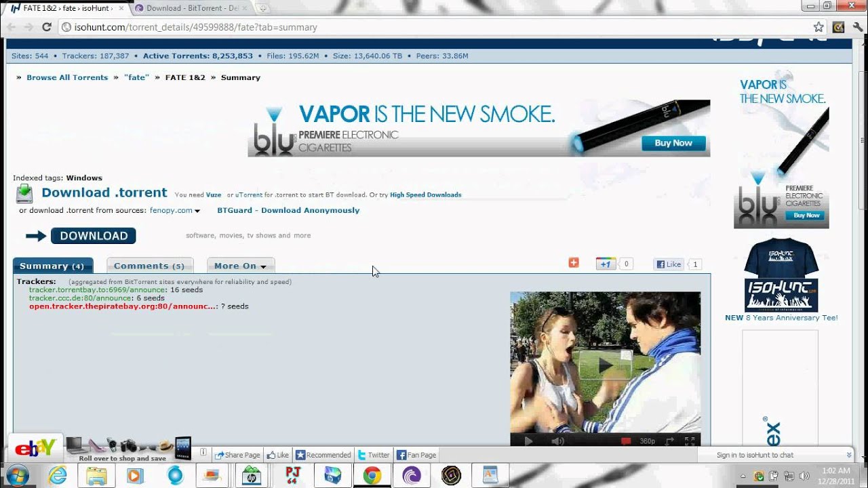Click the toolbar info icon

(x=203, y=451)
